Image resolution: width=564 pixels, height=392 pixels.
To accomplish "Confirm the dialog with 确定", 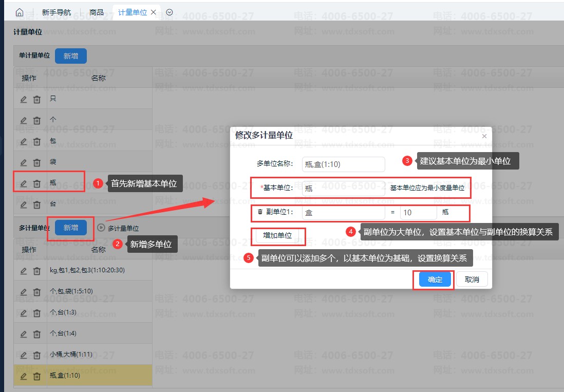I will pyautogui.click(x=435, y=279).
